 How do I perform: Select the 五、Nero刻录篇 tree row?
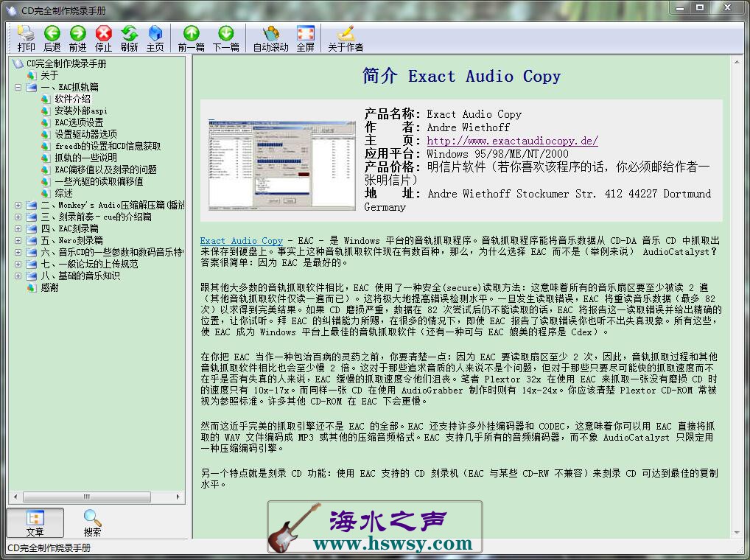(71, 240)
